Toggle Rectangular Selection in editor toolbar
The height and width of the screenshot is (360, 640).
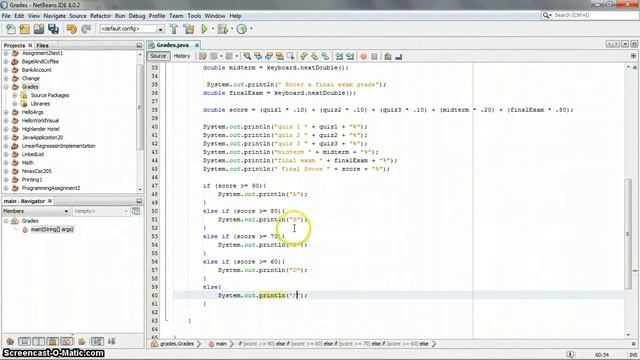(290, 56)
